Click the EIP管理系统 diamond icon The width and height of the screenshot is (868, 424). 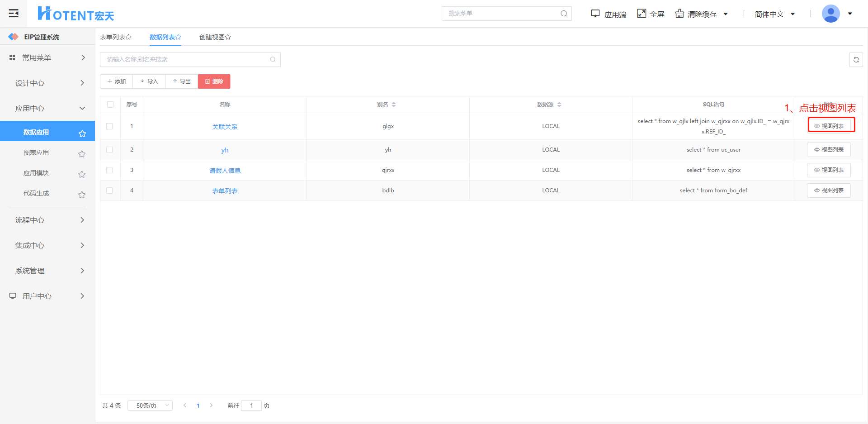[x=14, y=37]
